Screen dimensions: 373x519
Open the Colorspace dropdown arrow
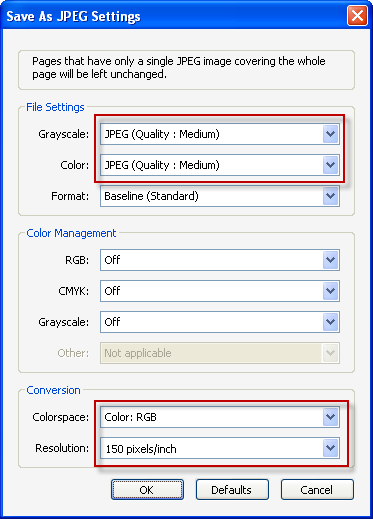330,417
